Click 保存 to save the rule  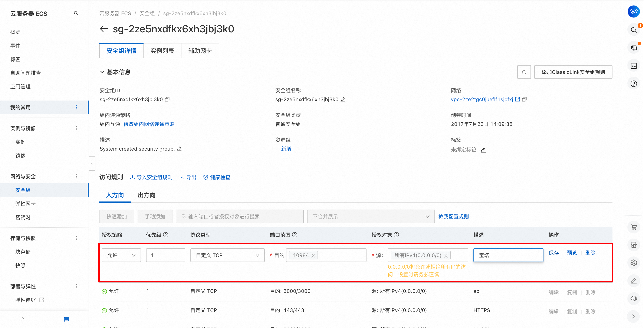[x=553, y=253]
